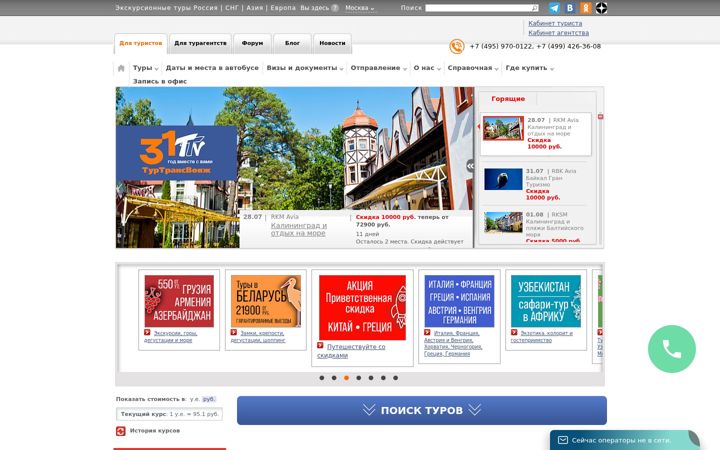Open 31.07 Байкал hot tour thumbnail
720x450 pixels.
point(503,179)
